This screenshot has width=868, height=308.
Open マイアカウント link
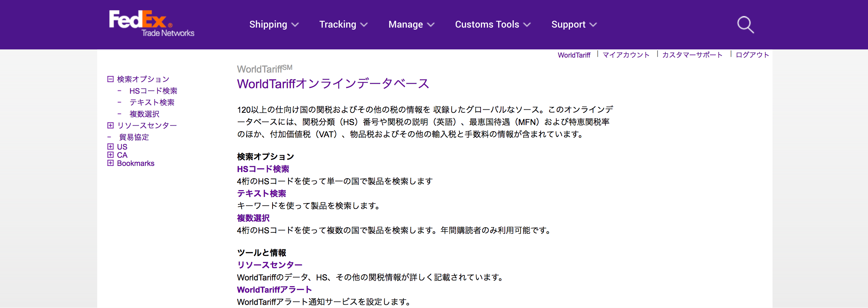(x=626, y=55)
